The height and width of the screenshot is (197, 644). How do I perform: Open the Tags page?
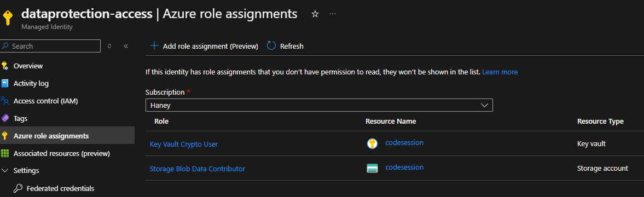[21, 118]
